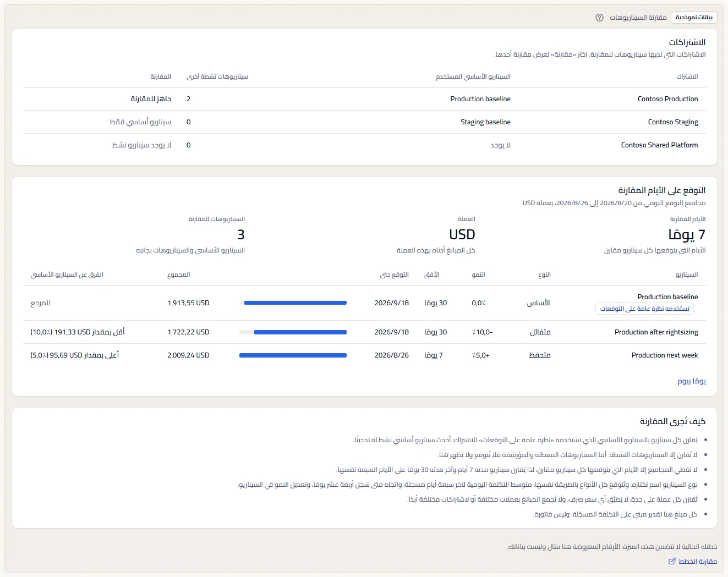Click Production next week scenario name
The width and height of the screenshot is (728, 577).
665,355
